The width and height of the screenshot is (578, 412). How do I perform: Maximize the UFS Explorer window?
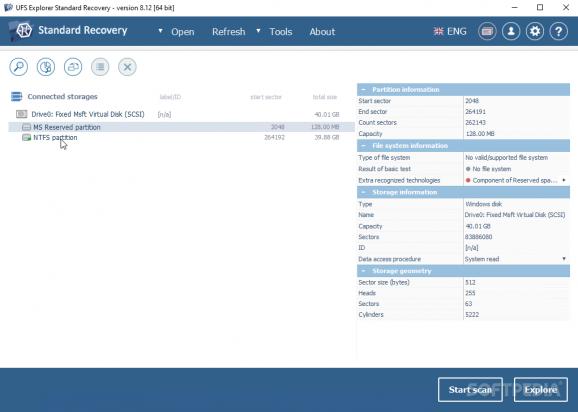pyautogui.click(x=540, y=7)
